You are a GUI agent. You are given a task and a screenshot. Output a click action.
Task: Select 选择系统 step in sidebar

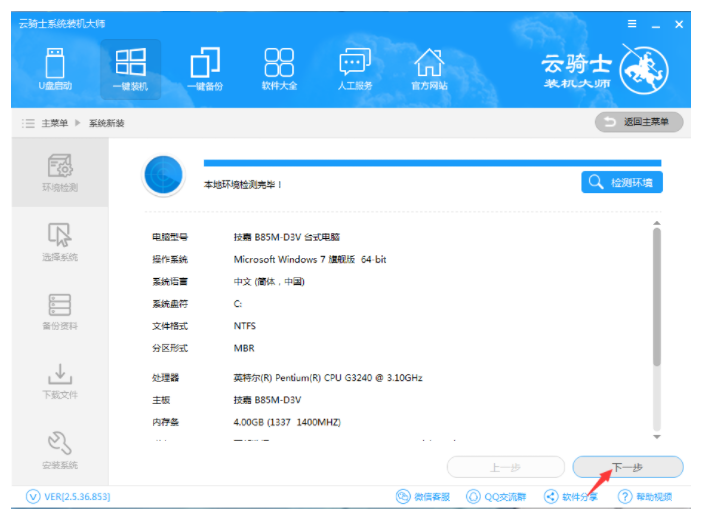pos(60,243)
